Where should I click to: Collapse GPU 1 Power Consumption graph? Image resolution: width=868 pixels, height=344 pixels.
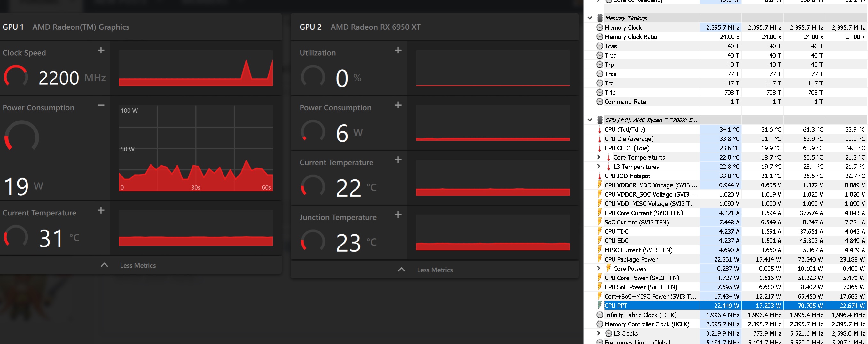coord(101,105)
